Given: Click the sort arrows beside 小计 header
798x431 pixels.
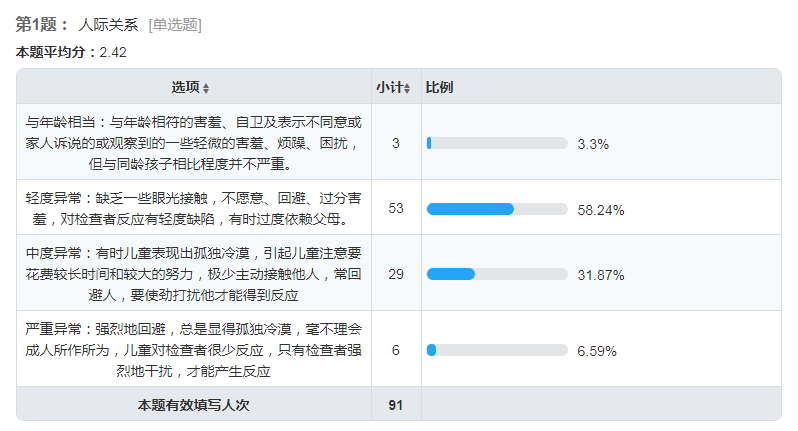Looking at the screenshot, I should [408, 87].
